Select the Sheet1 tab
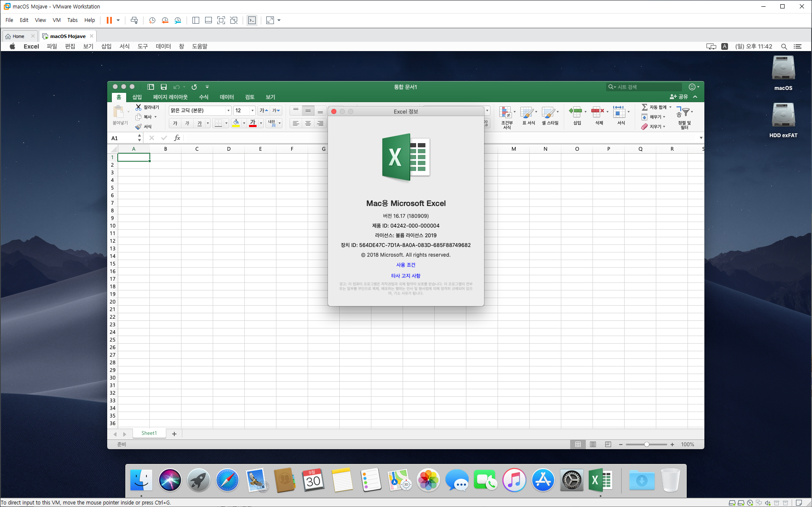 (x=149, y=433)
